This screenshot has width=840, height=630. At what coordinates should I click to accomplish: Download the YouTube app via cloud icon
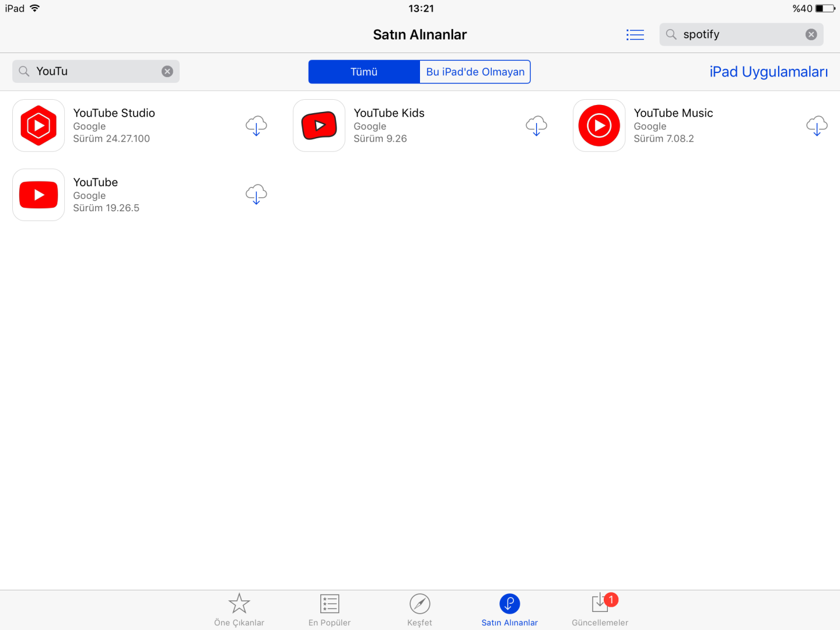coord(256,194)
